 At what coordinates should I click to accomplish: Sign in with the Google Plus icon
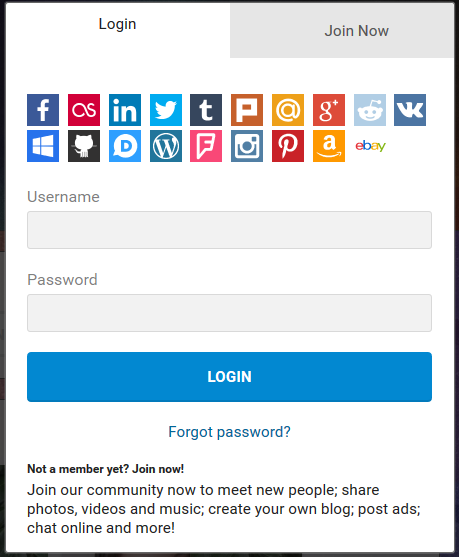point(329,110)
